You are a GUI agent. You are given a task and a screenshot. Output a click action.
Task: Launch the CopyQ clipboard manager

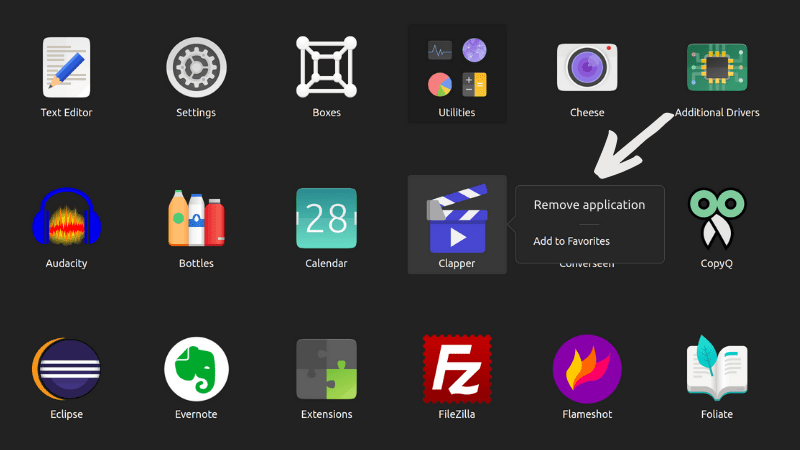click(717, 218)
